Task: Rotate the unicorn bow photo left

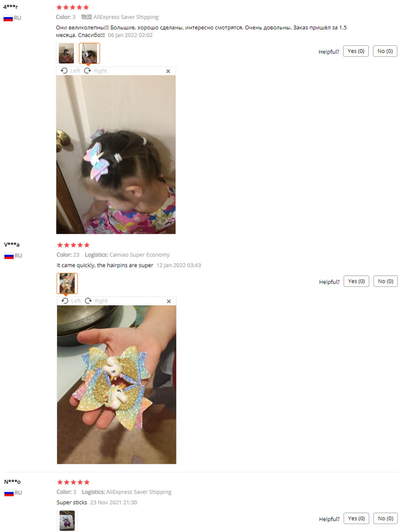Action: tap(71, 301)
